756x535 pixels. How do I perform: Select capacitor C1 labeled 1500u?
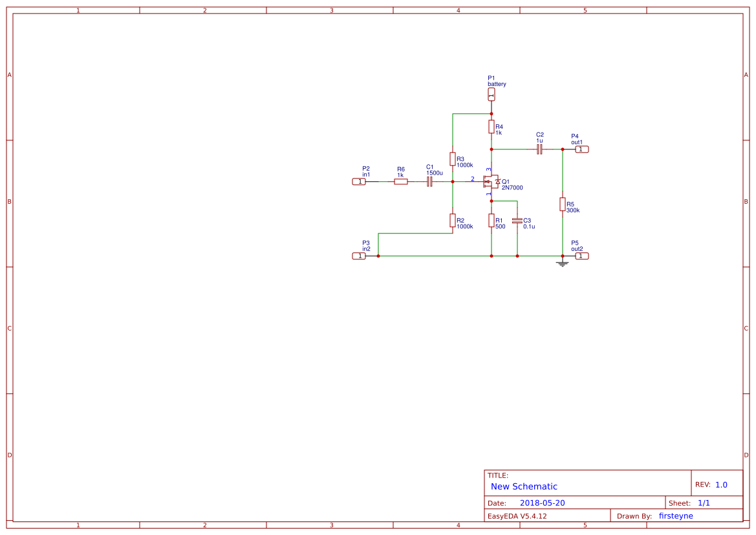point(429,182)
